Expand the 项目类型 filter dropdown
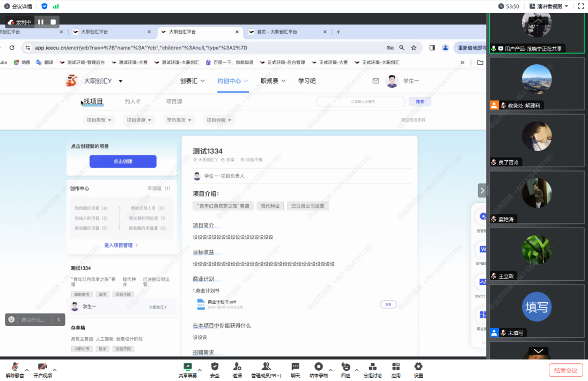 tap(99, 120)
